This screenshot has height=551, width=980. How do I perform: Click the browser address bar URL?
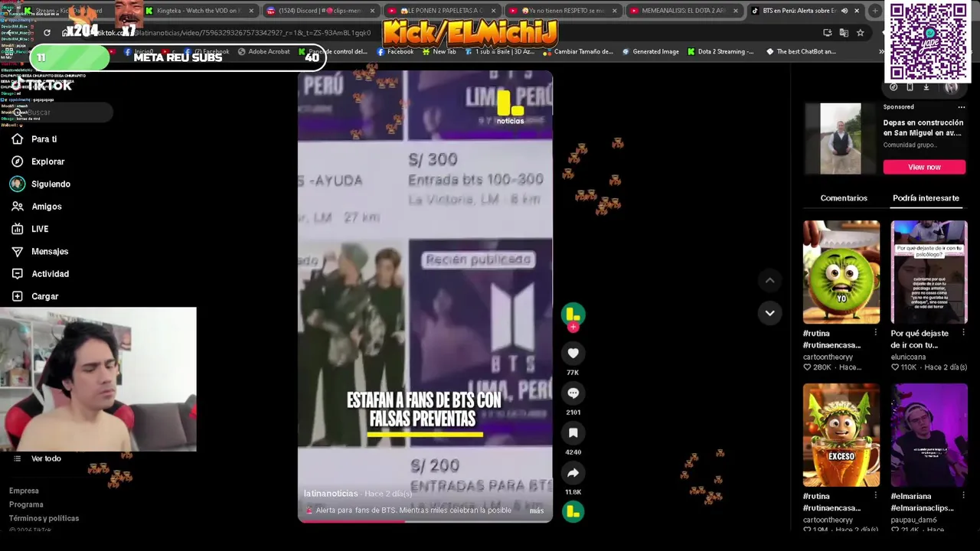click(x=253, y=33)
